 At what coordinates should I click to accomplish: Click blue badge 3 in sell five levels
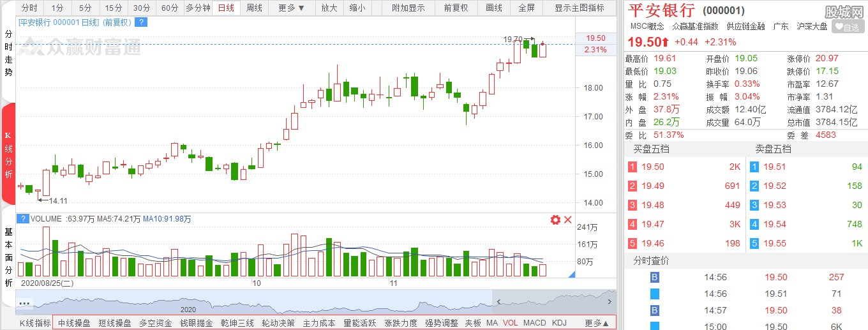pyautogui.click(x=754, y=206)
